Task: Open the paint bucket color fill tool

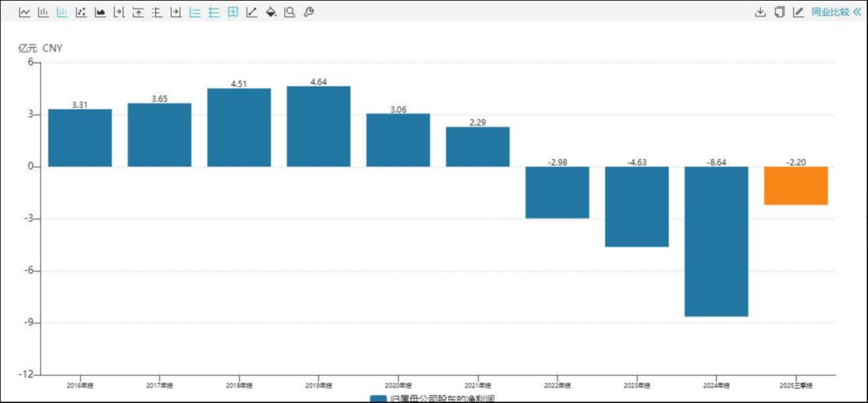Action: [271, 12]
